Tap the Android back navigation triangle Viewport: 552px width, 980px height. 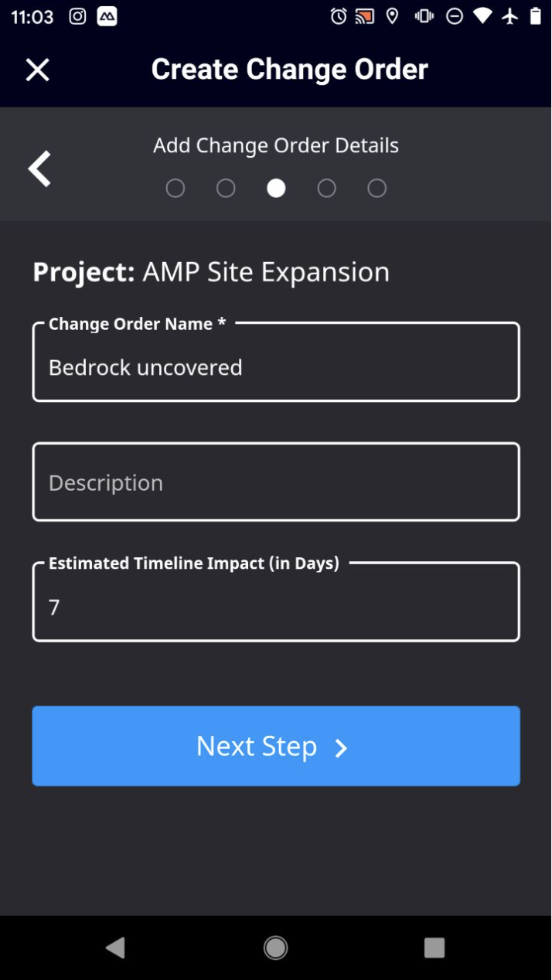tap(116, 948)
